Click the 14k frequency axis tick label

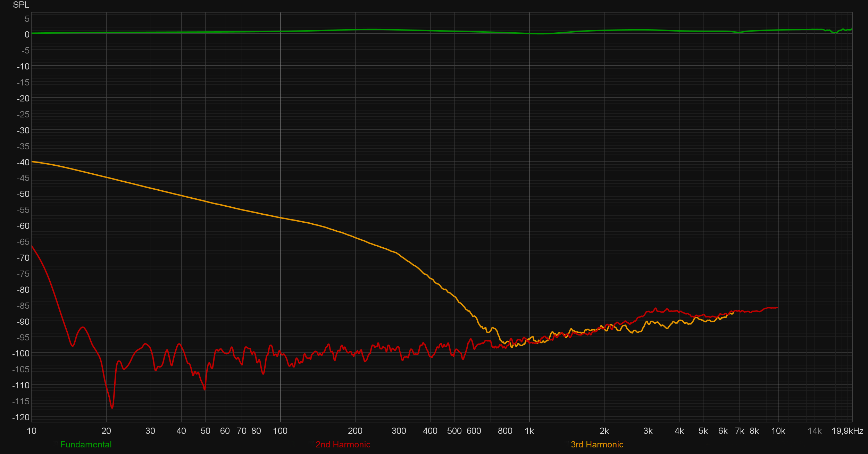pos(815,431)
